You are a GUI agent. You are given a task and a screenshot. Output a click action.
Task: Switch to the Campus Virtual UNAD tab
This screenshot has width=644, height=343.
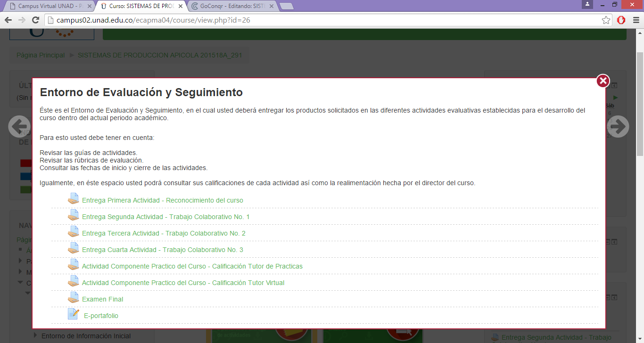pos(51,7)
